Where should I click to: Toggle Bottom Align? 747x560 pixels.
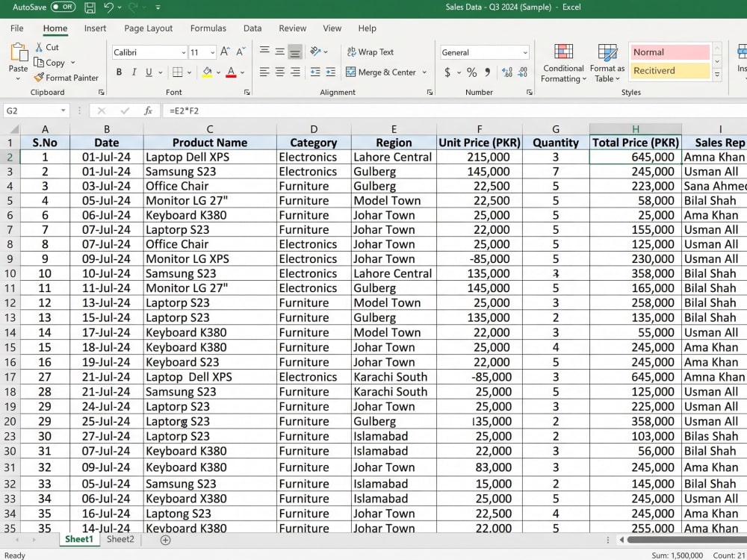[295, 52]
